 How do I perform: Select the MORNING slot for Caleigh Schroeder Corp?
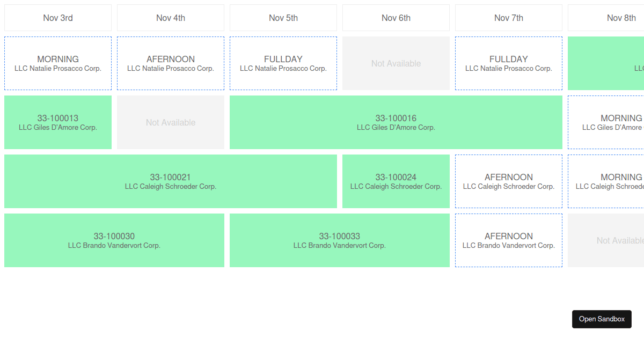(612, 181)
